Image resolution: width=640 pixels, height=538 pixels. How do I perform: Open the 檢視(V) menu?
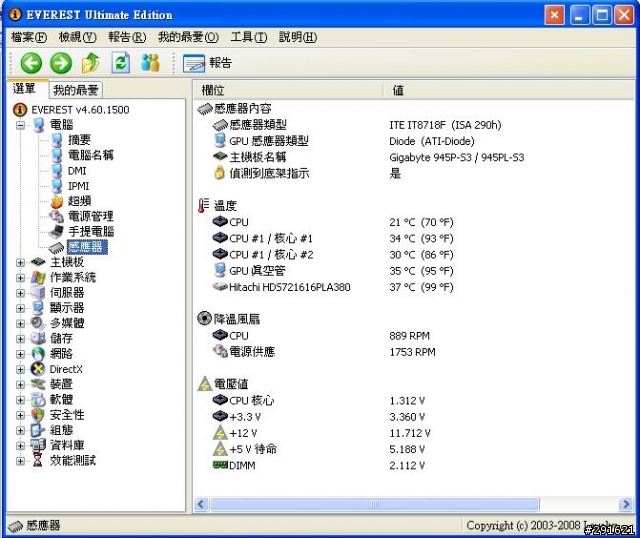tap(78, 37)
